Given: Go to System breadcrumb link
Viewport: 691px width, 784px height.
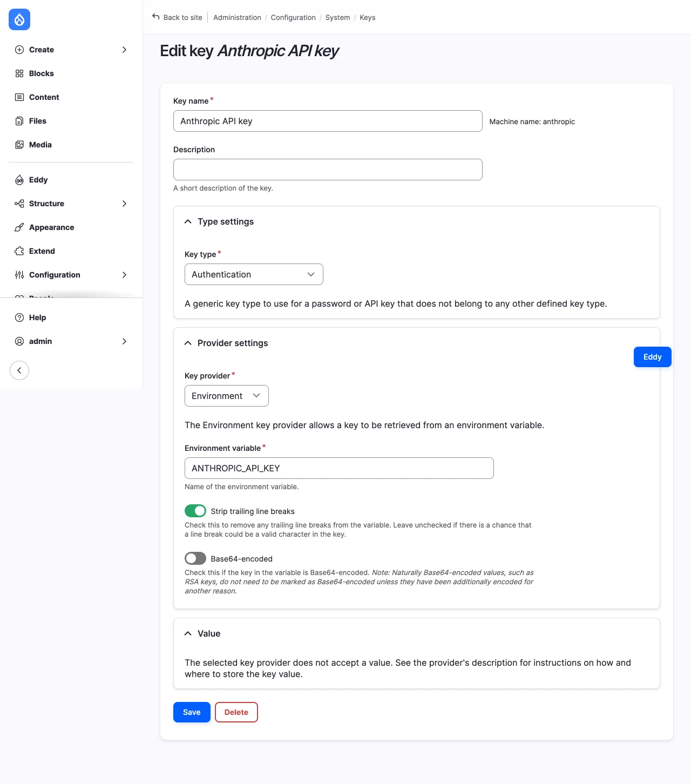Looking at the screenshot, I should tap(338, 17).
